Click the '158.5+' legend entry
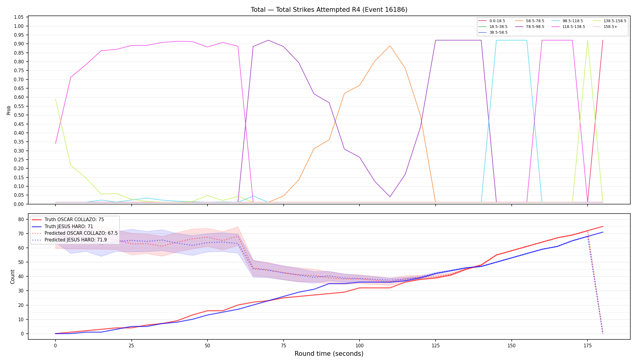 [605, 27]
